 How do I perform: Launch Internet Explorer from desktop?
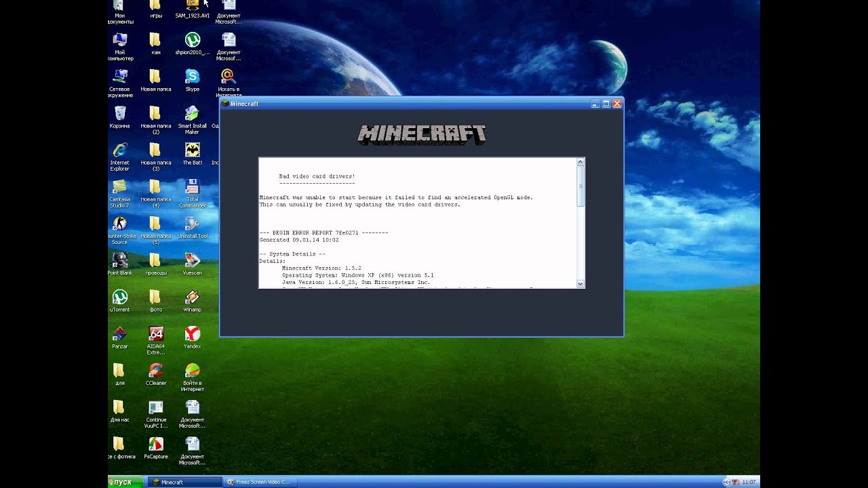(x=120, y=157)
